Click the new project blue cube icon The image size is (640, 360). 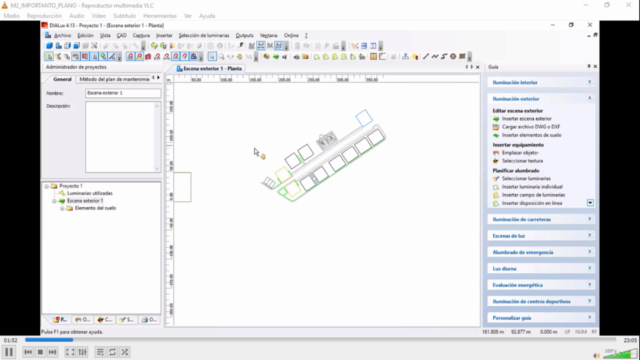pos(49,46)
